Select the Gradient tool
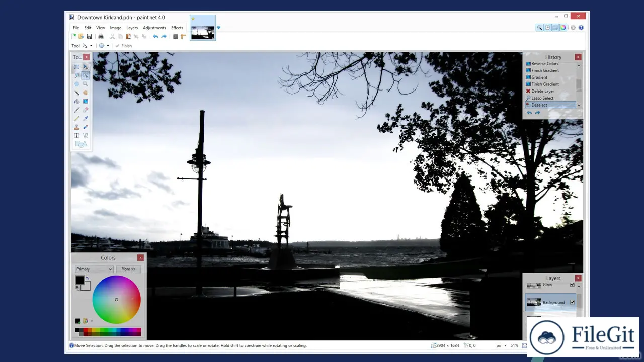 [x=85, y=101]
